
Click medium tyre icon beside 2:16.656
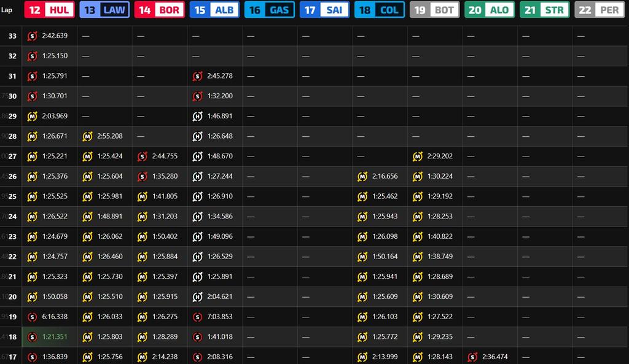(362, 176)
